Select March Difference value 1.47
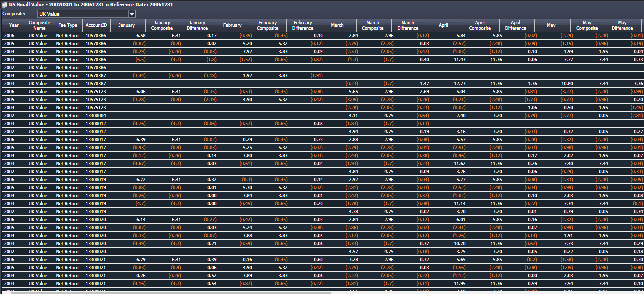The height and width of the screenshot is (294, 644). click(424, 84)
